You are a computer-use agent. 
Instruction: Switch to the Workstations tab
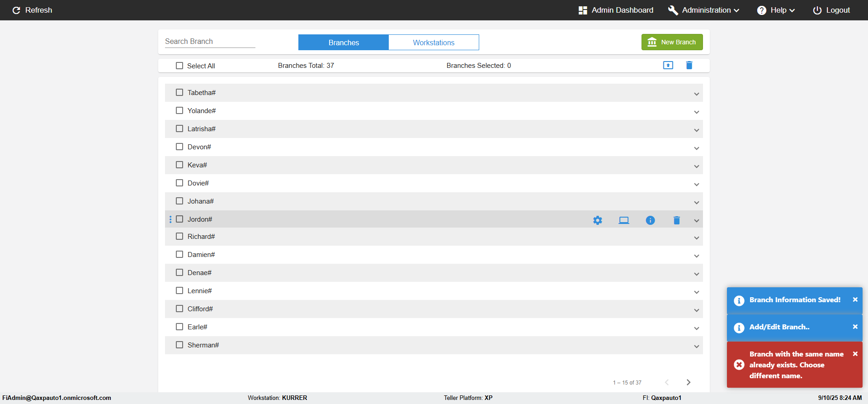[x=434, y=43]
